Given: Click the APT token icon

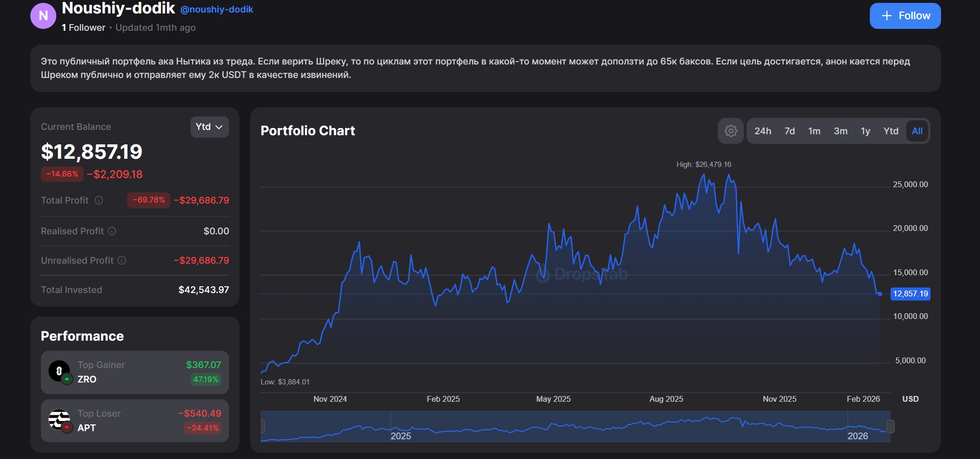Looking at the screenshot, I should (60, 420).
